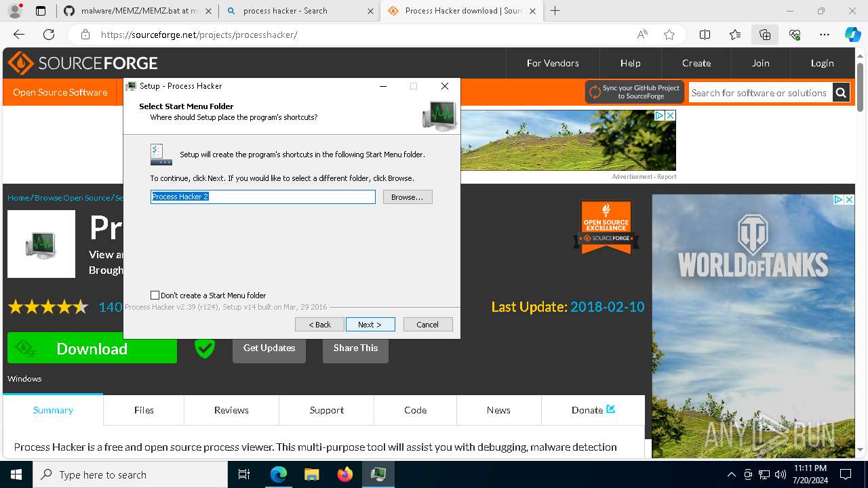
Task: Click Open Source Software menu
Action: click(60, 92)
